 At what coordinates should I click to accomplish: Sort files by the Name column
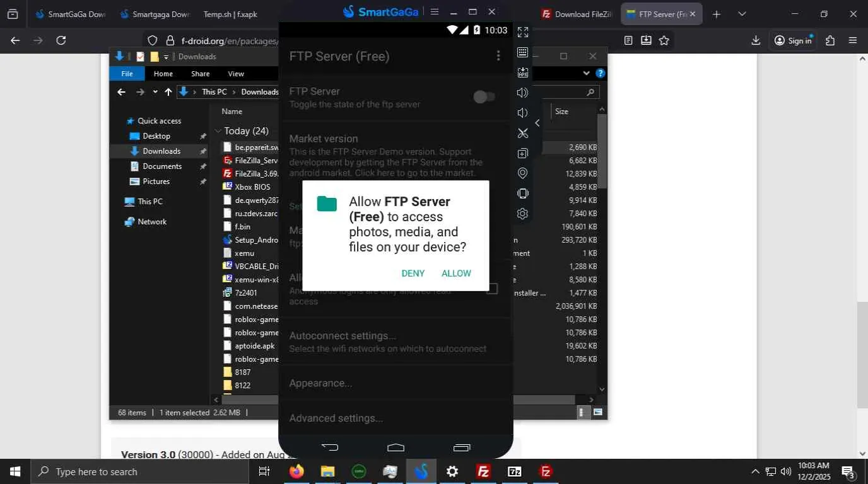232,112
